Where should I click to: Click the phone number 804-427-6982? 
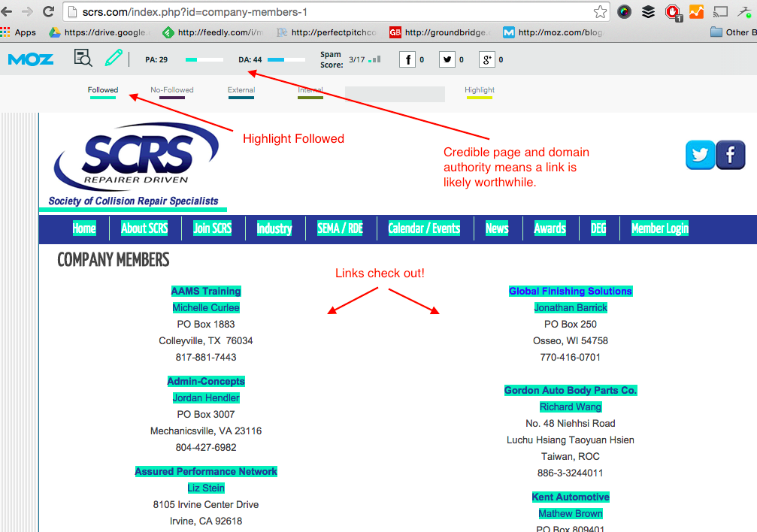click(x=206, y=448)
